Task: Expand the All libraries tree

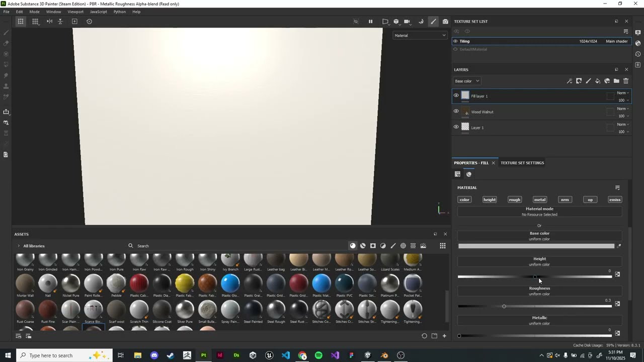Action: pyautogui.click(x=19, y=246)
